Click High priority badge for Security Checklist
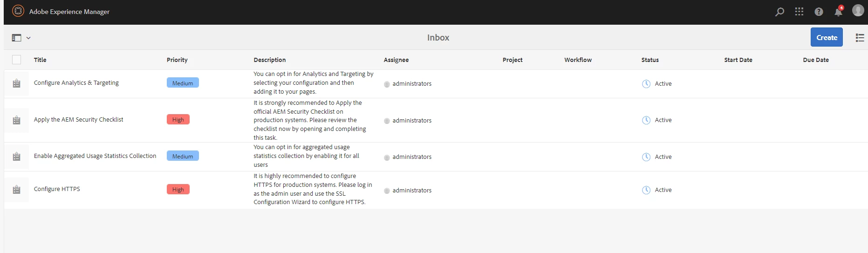The width and height of the screenshot is (868, 253). [x=178, y=119]
